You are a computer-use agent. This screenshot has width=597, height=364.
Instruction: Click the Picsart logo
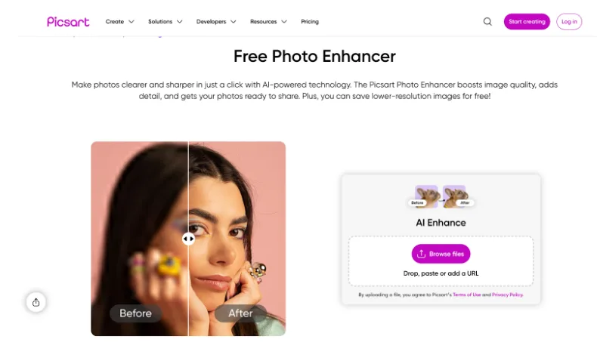[68, 22]
